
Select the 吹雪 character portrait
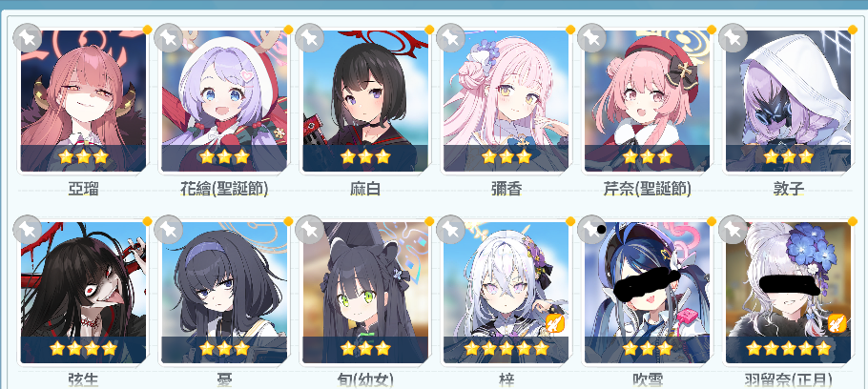click(x=647, y=292)
